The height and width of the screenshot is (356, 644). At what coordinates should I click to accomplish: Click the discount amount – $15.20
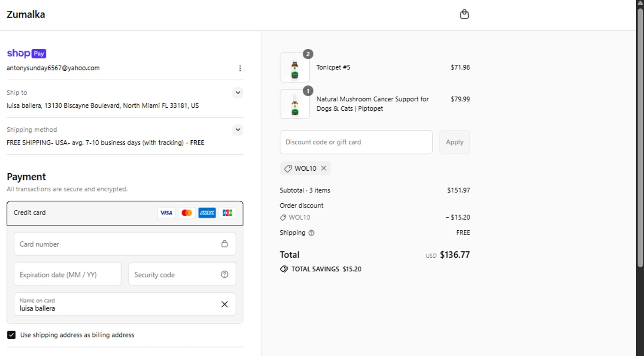pyautogui.click(x=458, y=217)
